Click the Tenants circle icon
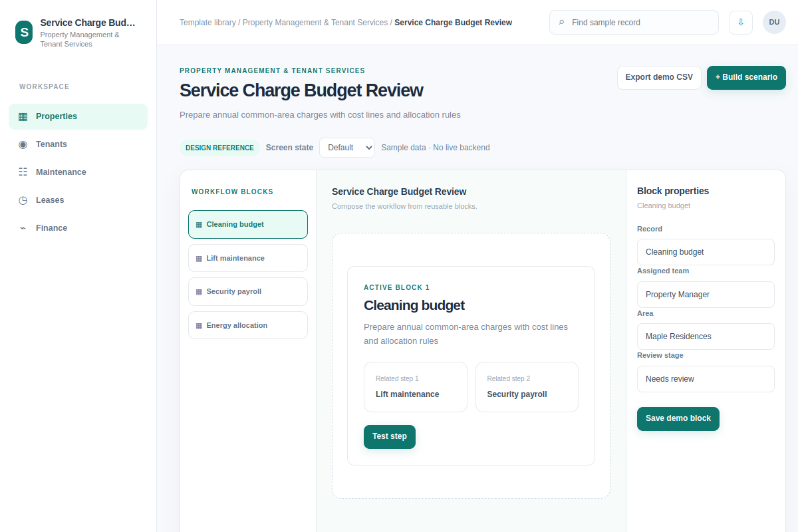 tap(23, 144)
